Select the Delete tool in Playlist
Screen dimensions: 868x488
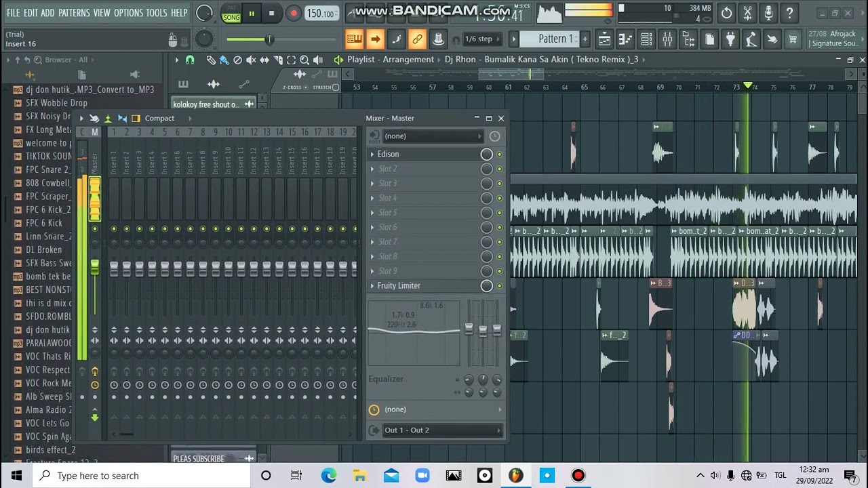pyautogui.click(x=237, y=60)
